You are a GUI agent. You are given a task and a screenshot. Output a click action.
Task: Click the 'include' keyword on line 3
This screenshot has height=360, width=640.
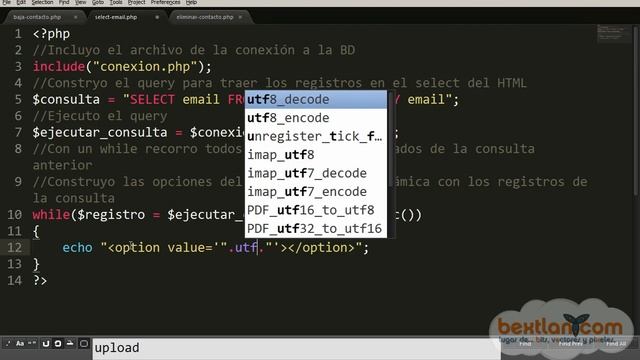pos(59,67)
